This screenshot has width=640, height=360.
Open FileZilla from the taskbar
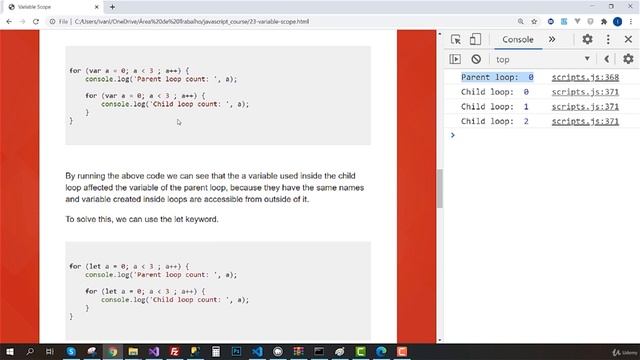(174, 351)
